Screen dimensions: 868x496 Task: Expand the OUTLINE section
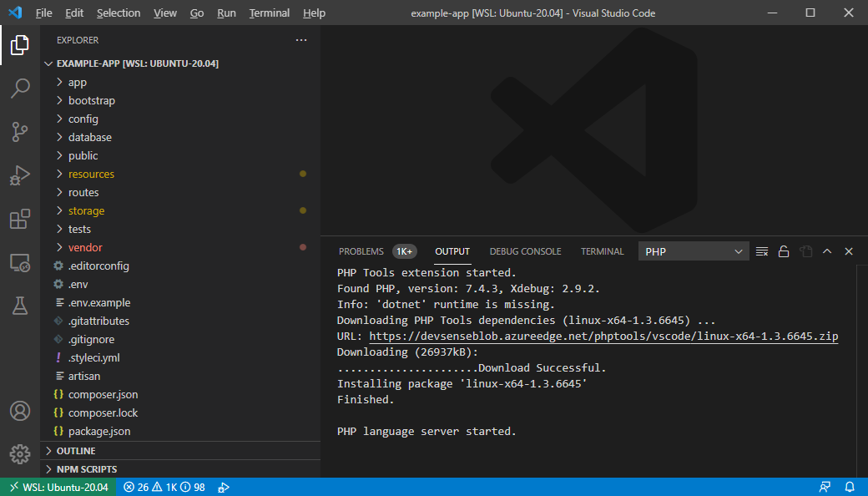[x=180, y=451]
